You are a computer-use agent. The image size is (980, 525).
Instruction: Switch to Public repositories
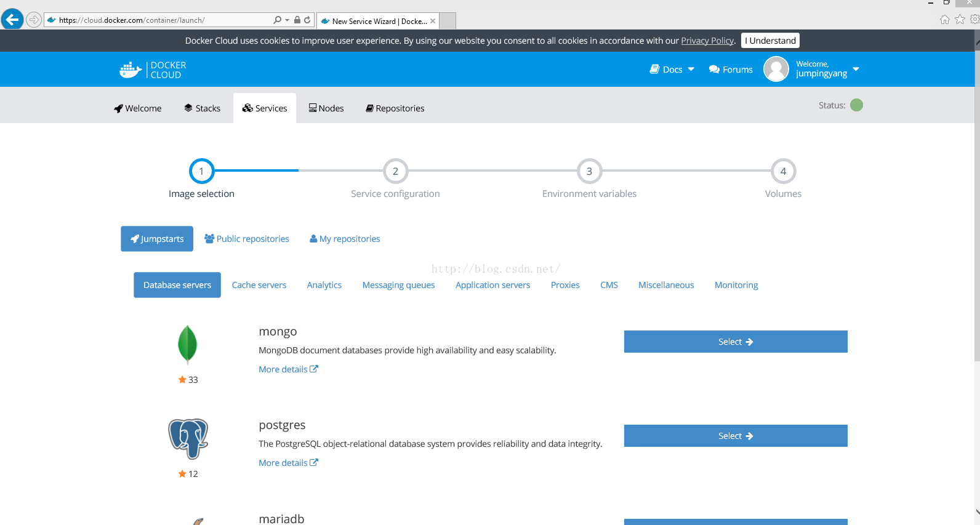coord(247,239)
